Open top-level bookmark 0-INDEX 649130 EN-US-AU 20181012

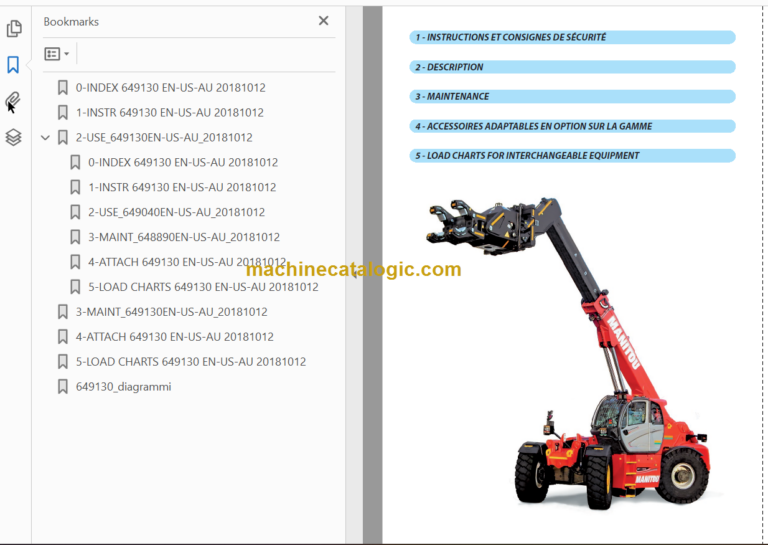(170, 88)
